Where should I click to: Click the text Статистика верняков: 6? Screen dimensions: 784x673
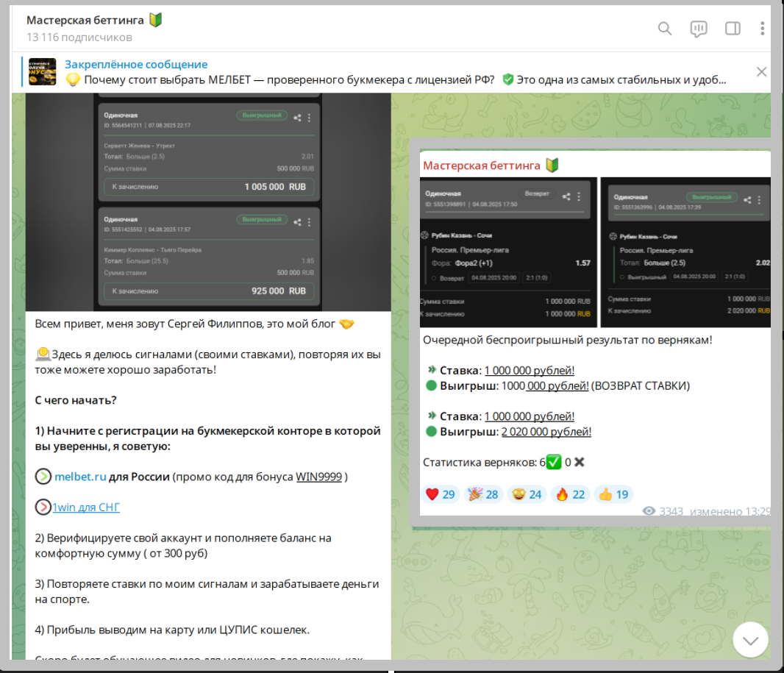(x=484, y=462)
